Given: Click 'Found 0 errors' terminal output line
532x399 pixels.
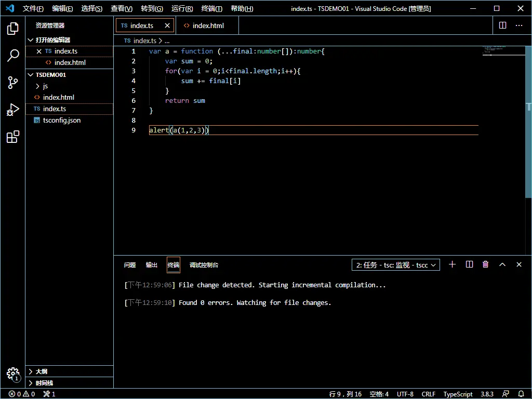Looking at the screenshot, I should click(x=228, y=303).
